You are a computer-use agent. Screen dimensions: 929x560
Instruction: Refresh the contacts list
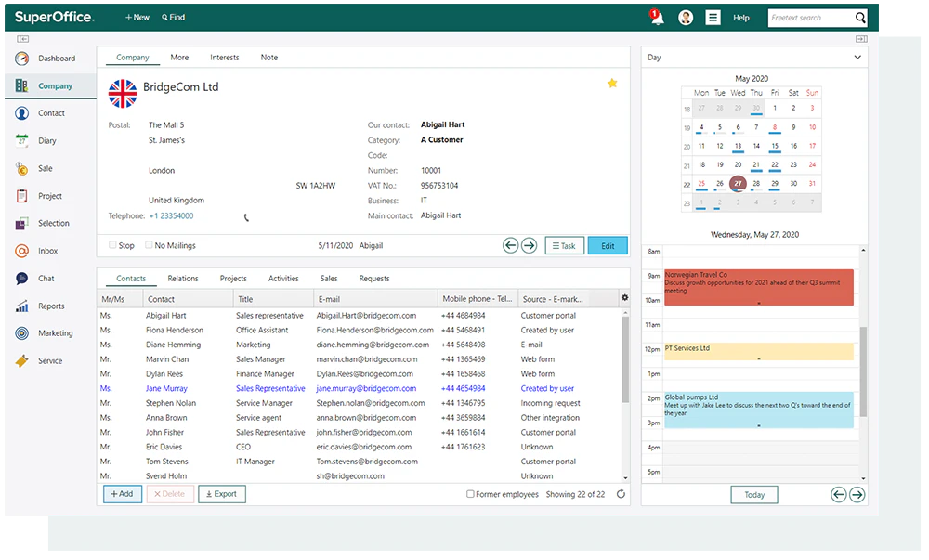click(621, 494)
